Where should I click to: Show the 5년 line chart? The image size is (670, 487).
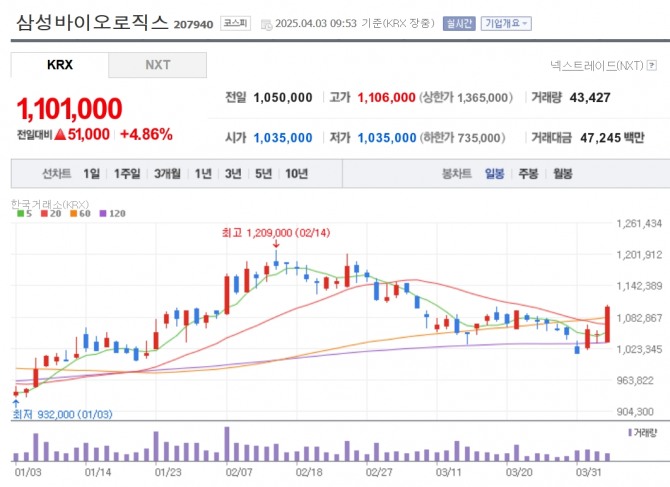(x=263, y=174)
